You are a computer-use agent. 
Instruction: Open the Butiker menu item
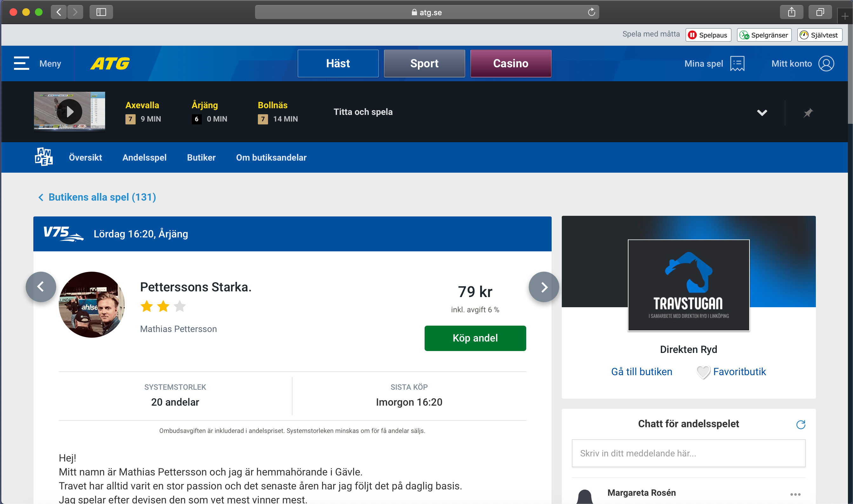tap(201, 158)
